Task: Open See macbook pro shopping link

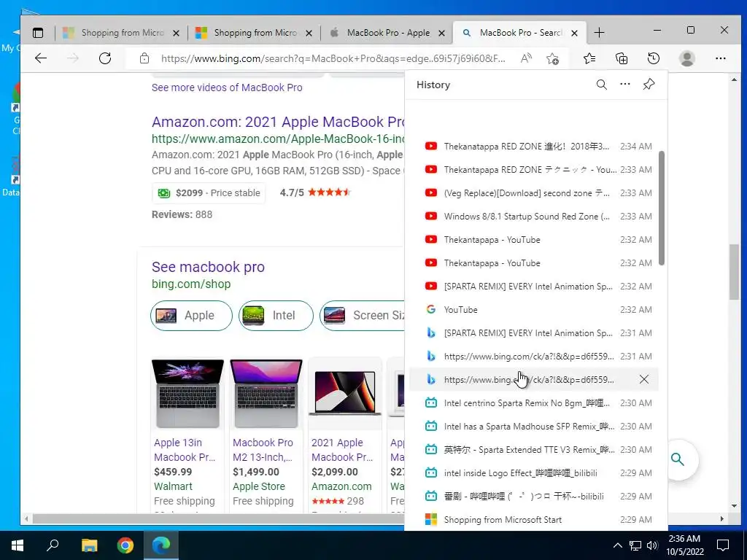Action: (x=208, y=267)
